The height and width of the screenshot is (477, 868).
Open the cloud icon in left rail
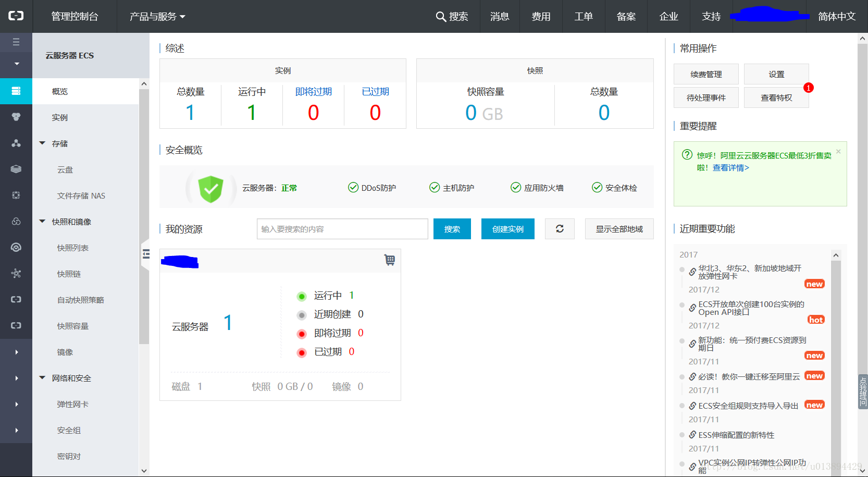[16, 221]
